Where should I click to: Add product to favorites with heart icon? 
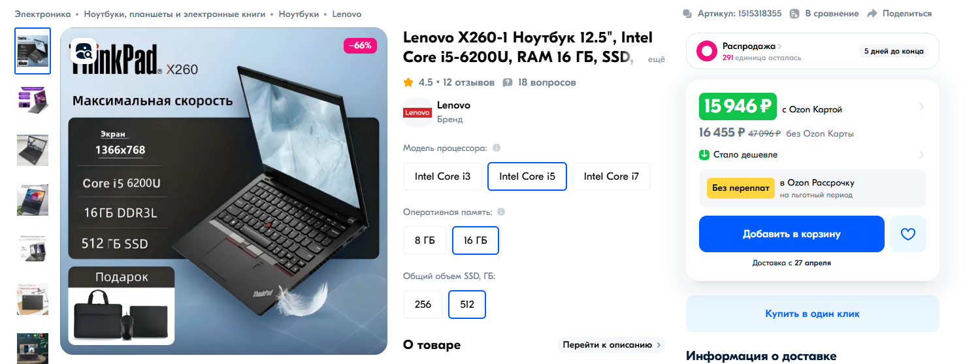(x=908, y=234)
